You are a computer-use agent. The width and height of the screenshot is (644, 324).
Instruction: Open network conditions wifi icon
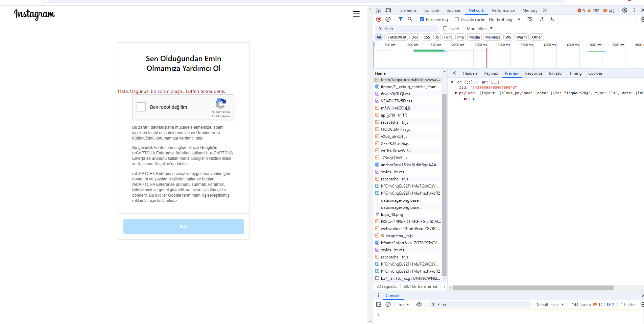click(x=530, y=19)
